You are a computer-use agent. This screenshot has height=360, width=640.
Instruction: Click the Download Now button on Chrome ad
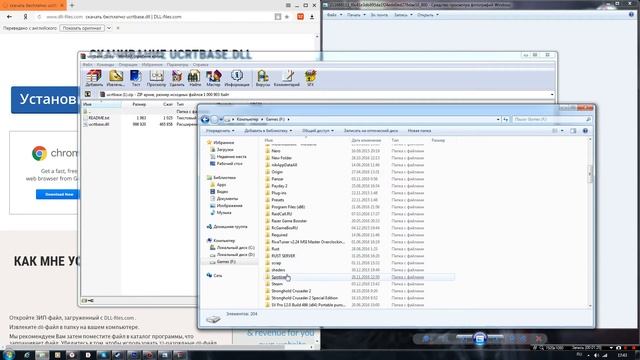click(x=59, y=194)
